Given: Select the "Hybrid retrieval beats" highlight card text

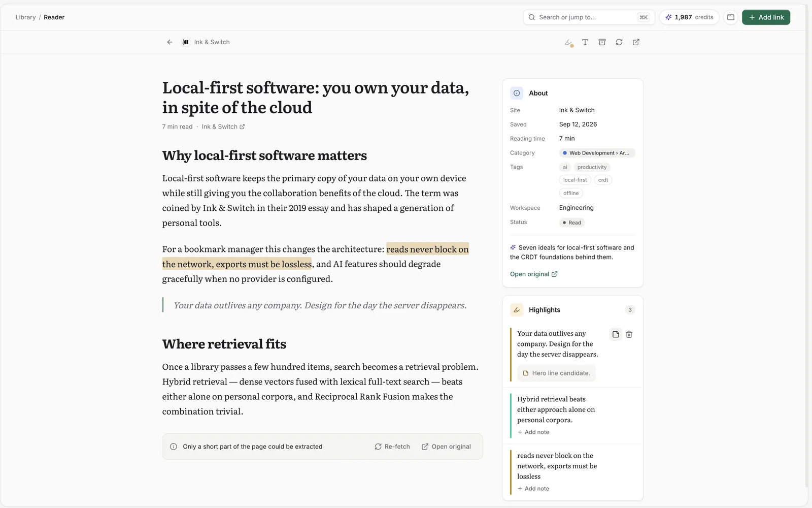Looking at the screenshot, I should [x=556, y=409].
